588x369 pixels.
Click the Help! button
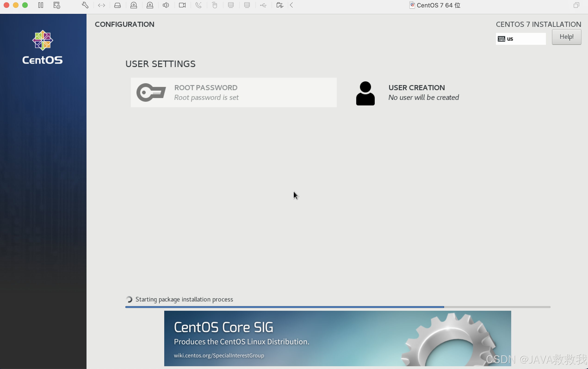[x=566, y=37]
